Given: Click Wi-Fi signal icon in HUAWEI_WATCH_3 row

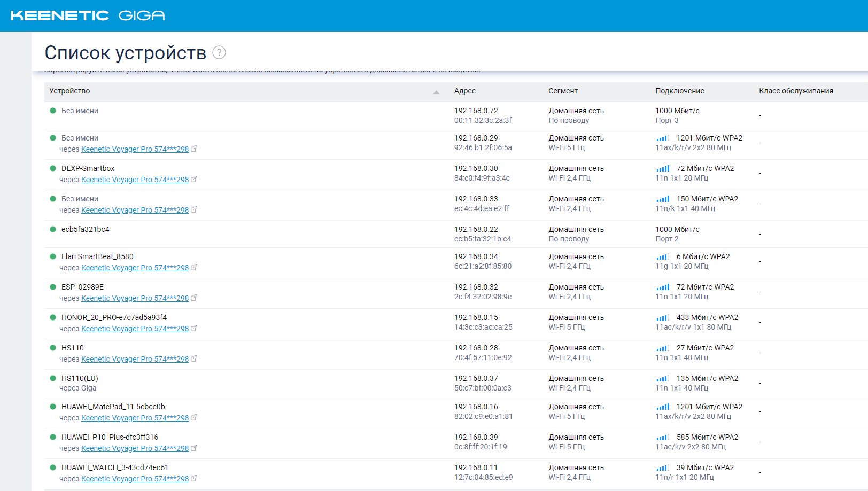Looking at the screenshot, I should (663, 467).
